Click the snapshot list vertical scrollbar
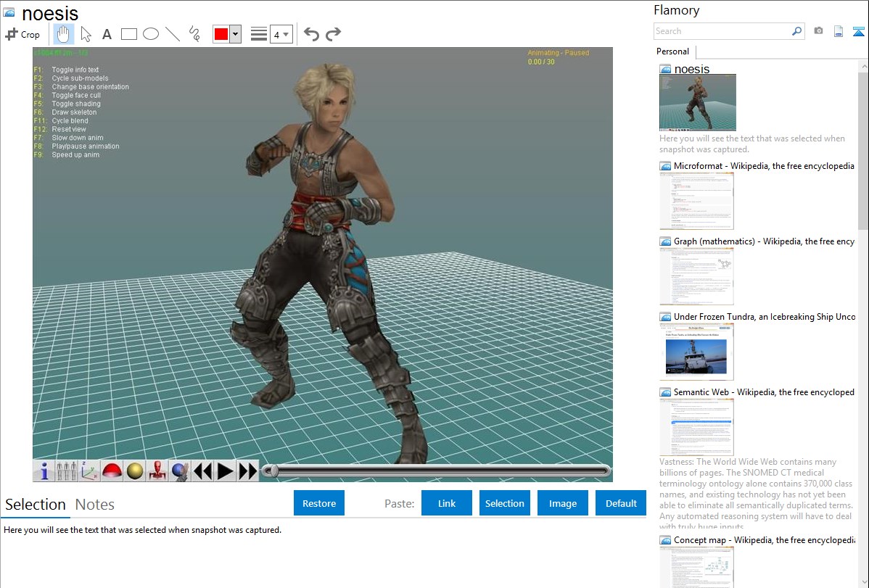Viewport: 869px width, 588px height. (863, 149)
